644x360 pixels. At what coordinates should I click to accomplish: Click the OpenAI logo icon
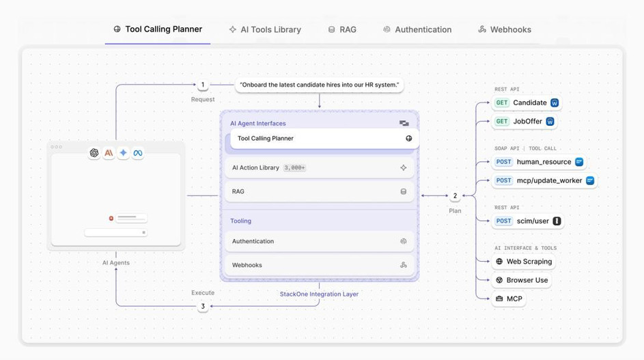94,153
